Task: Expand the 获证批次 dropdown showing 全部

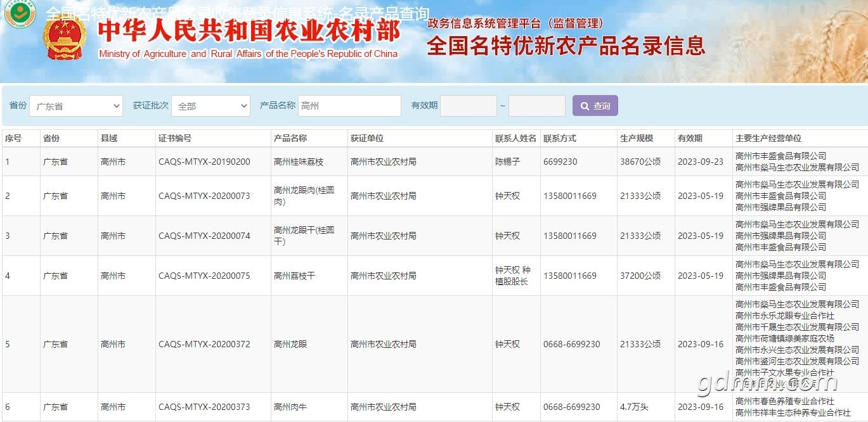Action: [211, 106]
